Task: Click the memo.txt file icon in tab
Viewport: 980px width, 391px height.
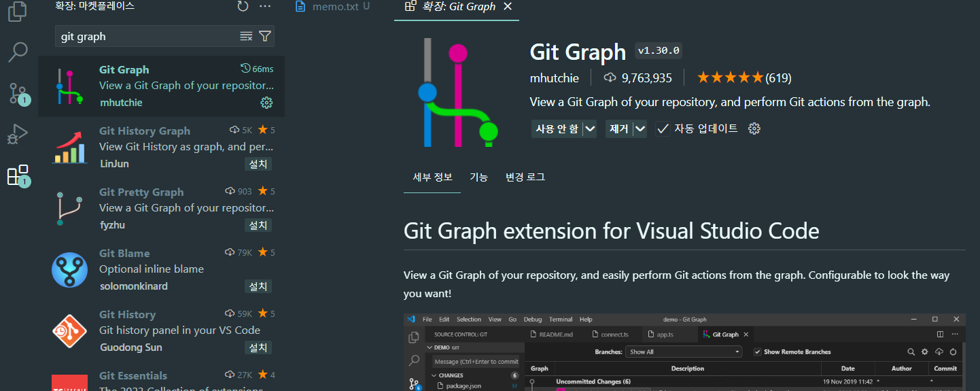Action: click(x=301, y=6)
